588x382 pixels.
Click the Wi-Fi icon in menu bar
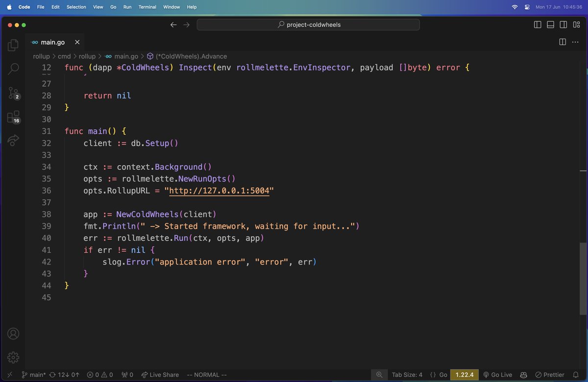pos(514,7)
